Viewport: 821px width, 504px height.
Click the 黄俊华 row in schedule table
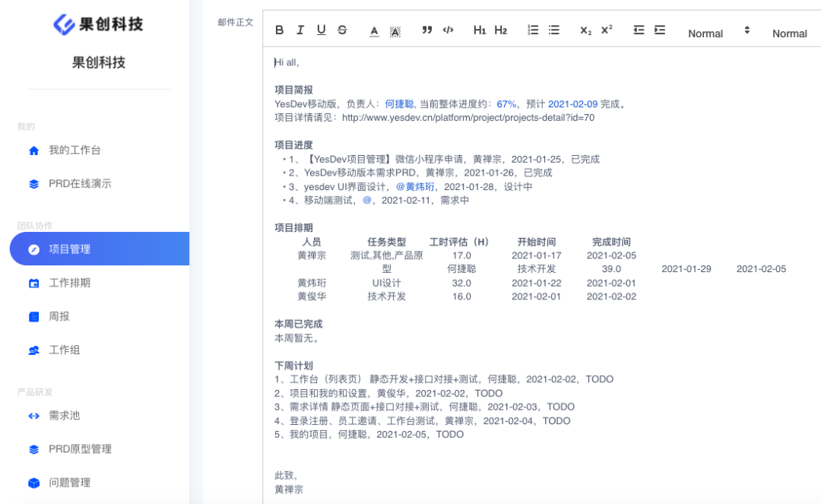467,296
